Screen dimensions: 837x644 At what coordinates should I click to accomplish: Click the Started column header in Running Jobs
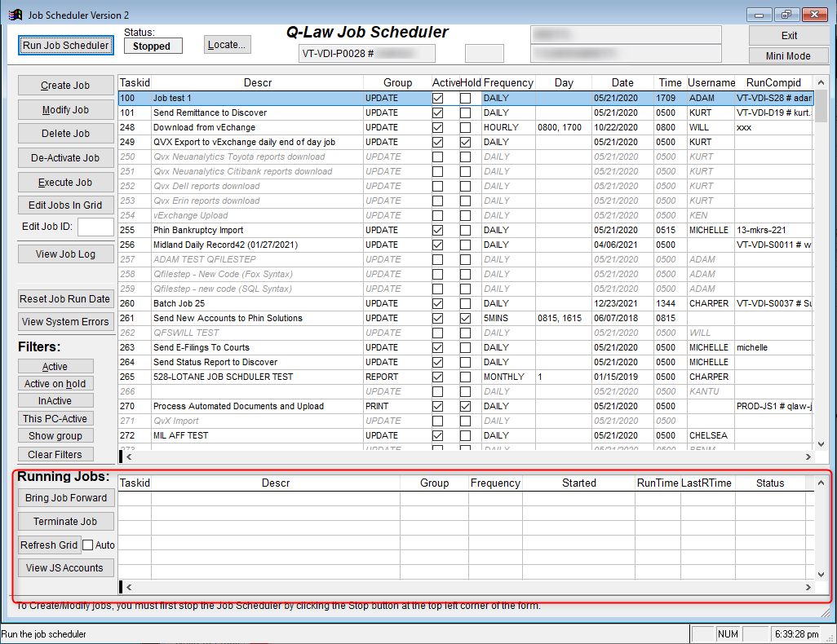tap(578, 483)
